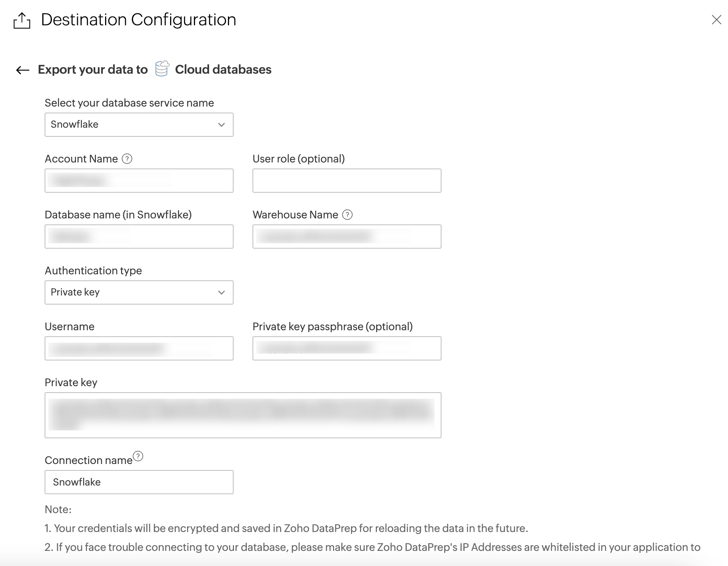The image size is (728, 566).
Task: Click the export icon beside Destination Configuration
Action: [22, 20]
